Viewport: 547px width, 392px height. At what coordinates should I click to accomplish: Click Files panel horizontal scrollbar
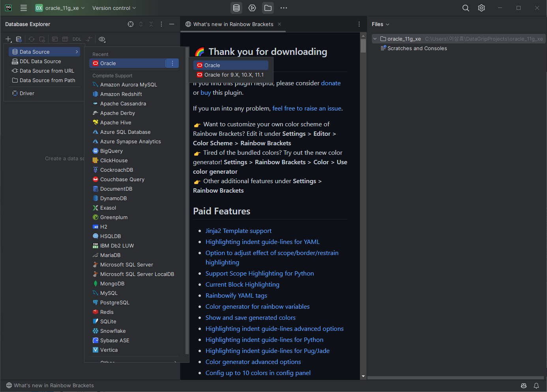(x=455, y=378)
